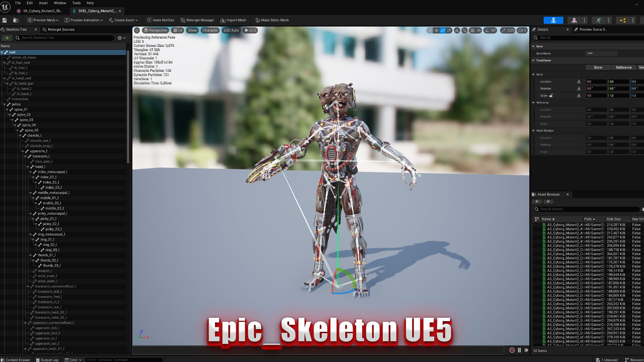This screenshot has height=362, width=644.
Task: Open Lit view mode menu
Action: pyautogui.click(x=178, y=30)
